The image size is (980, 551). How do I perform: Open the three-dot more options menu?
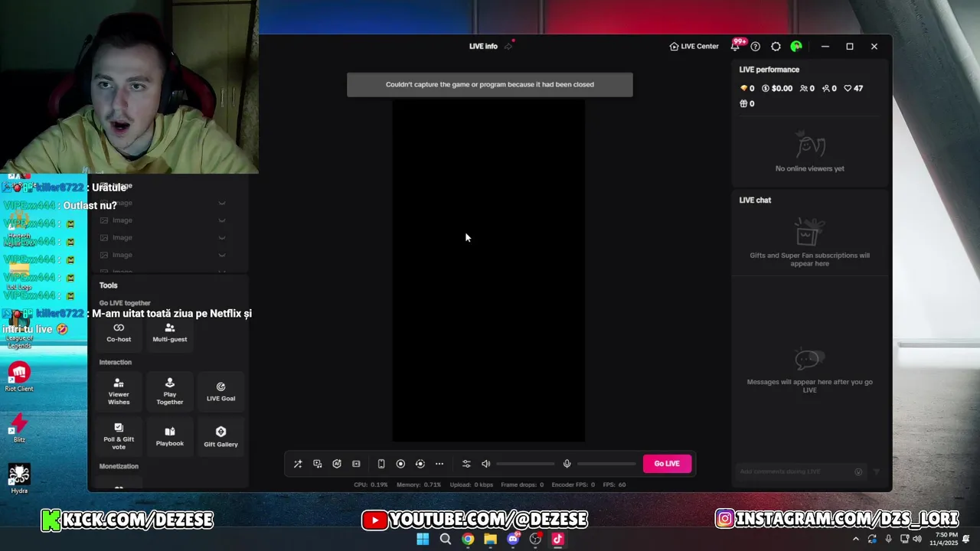pyautogui.click(x=439, y=464)
